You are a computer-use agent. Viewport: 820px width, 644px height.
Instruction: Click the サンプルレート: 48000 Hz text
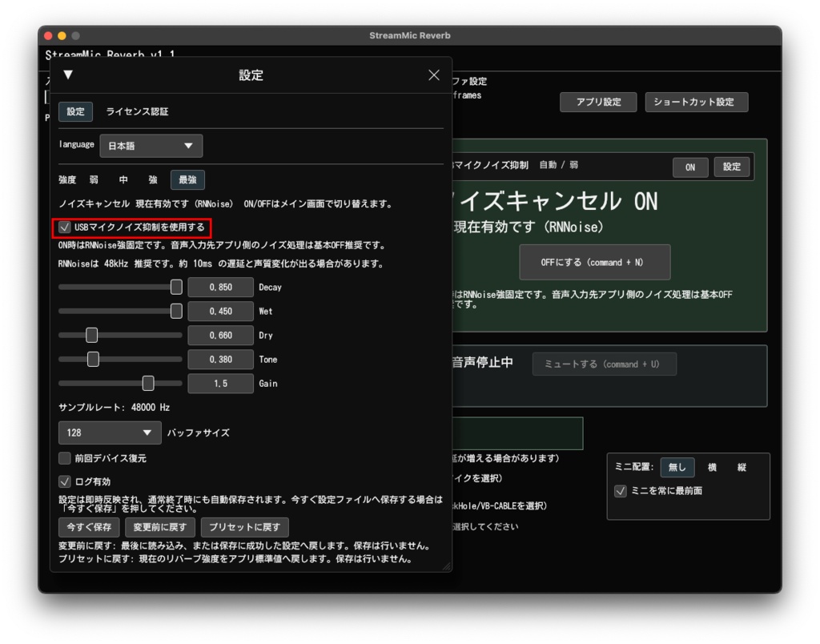[114, 407]
